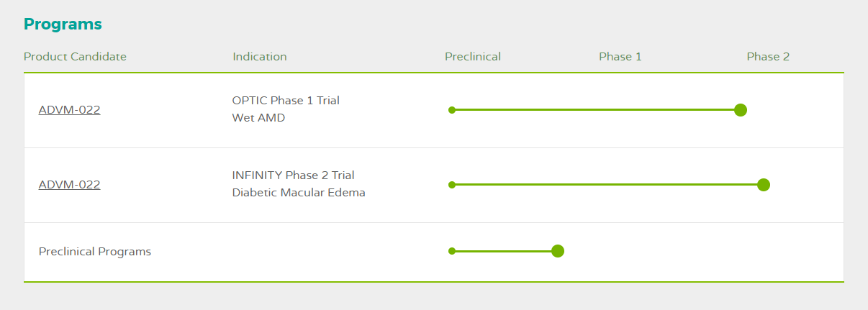Click the Phase 2 column header

tap(768, 56)
